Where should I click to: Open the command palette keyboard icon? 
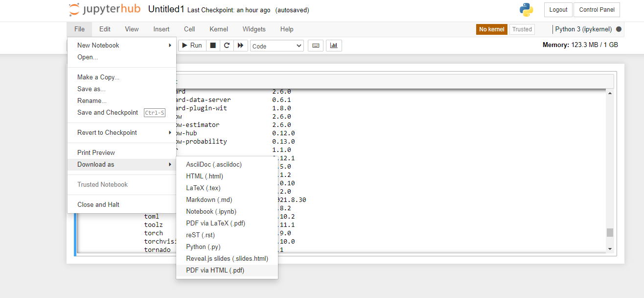(x=315, y=46)
